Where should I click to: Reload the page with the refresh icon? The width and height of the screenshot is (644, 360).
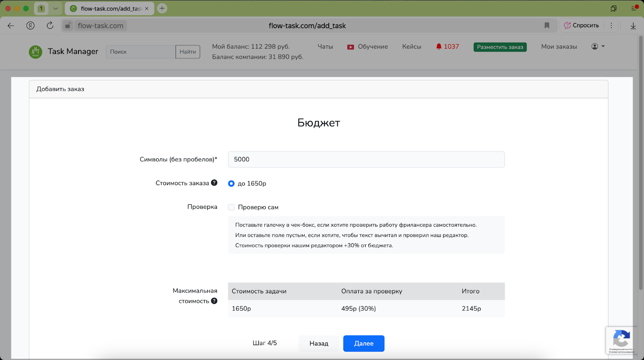(x=50, y=25)
